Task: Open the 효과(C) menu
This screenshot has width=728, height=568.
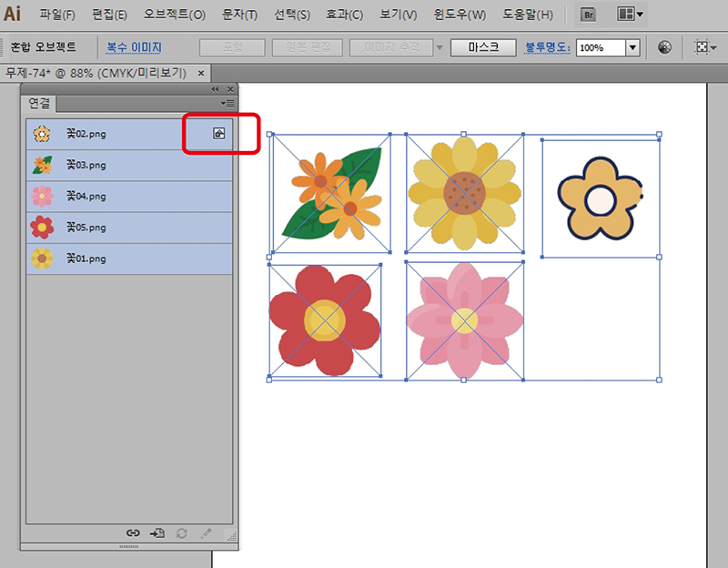Action: [x=345, y=15]
